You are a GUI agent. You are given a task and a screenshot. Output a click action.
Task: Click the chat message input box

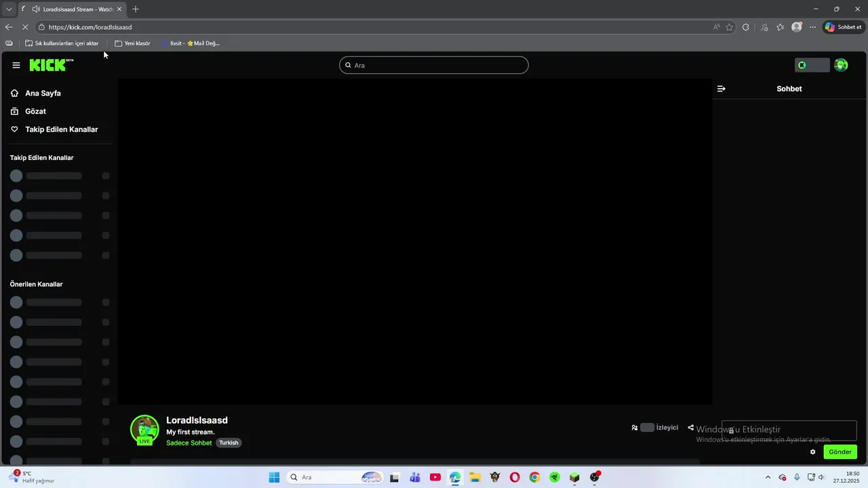[x=789, y=430]
